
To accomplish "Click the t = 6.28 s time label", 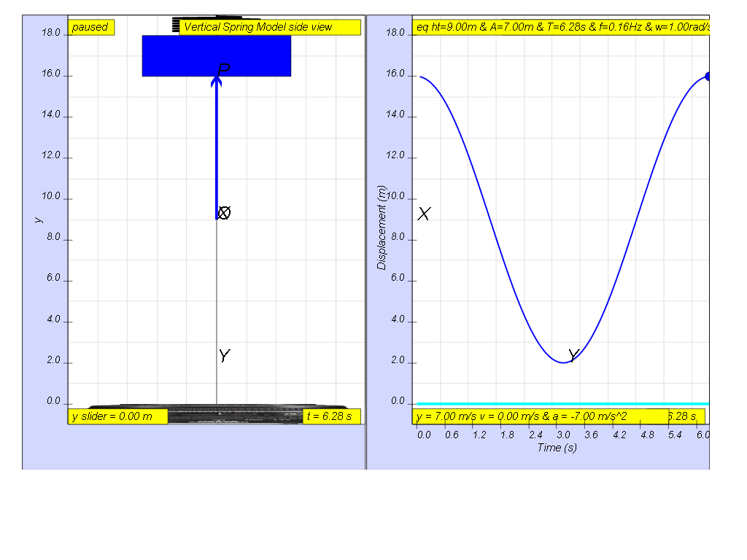I will [332, 416].
